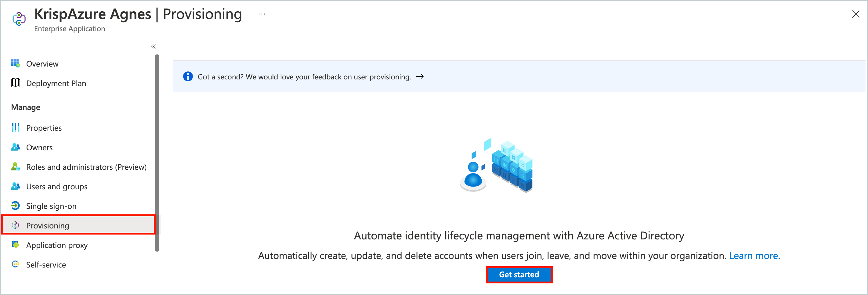Select the Single sign-on arrow icon
Screen dimensions: 868x295
(16, 206)
